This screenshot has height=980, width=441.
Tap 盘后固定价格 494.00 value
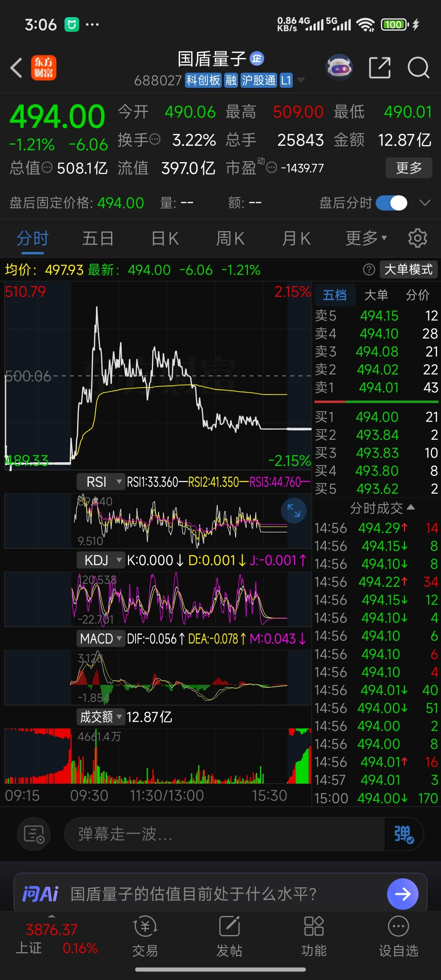[120, 203]
